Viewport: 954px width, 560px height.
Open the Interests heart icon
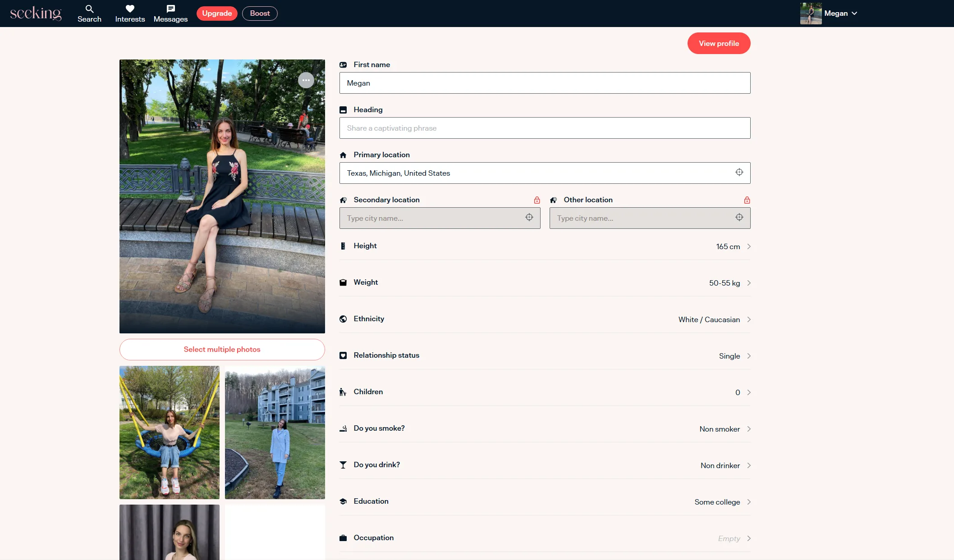pos(130,9)
